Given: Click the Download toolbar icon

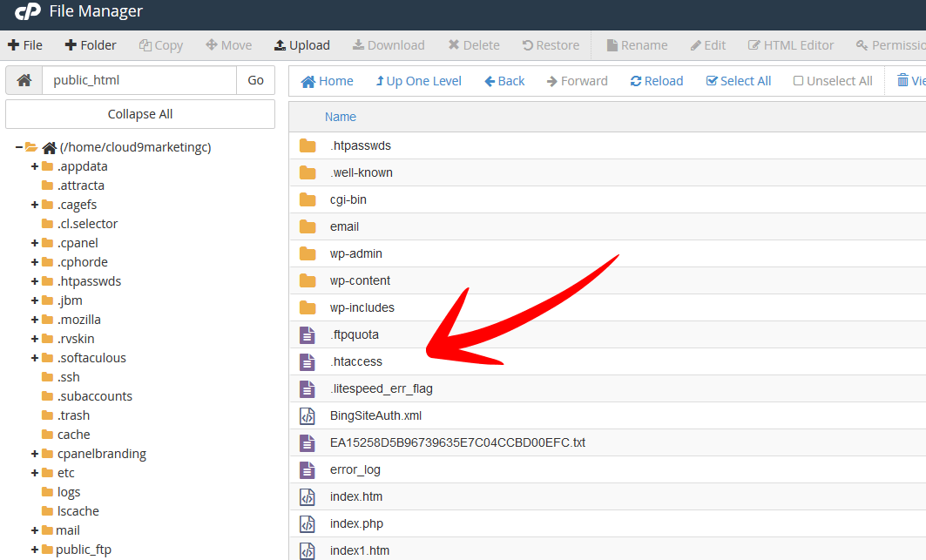Looking at the screenshot, I should point(388,44).
